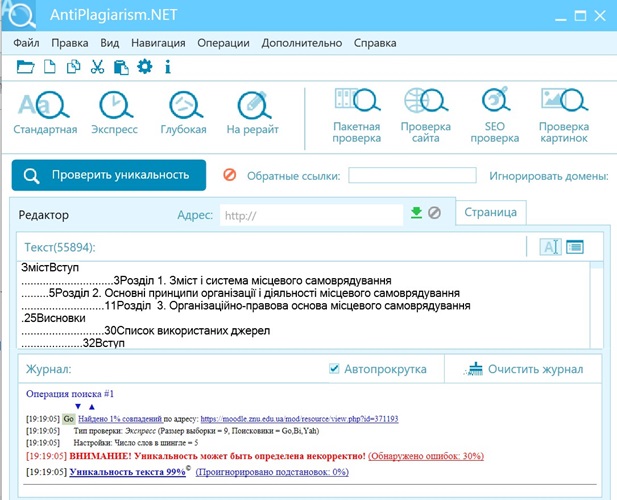This screenshot has height=500, width=617.
Task: Load page with green download arrow
Action: [416, 213]
